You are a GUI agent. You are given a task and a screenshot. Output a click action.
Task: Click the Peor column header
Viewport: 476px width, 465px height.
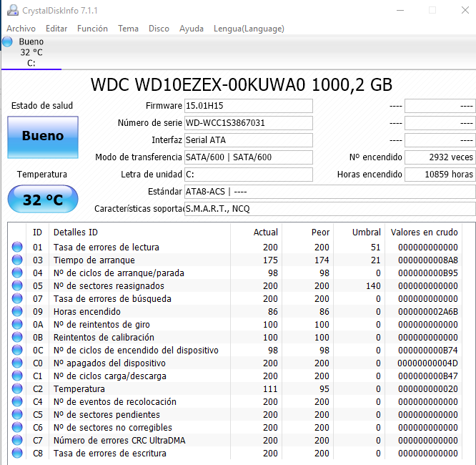coord(320,232)
